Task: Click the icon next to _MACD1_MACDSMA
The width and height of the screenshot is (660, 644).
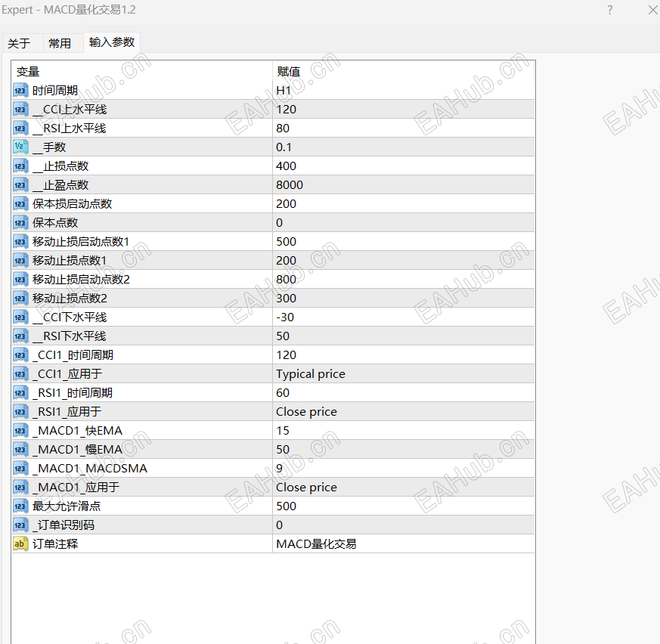Action: click(x=20, y=469)
